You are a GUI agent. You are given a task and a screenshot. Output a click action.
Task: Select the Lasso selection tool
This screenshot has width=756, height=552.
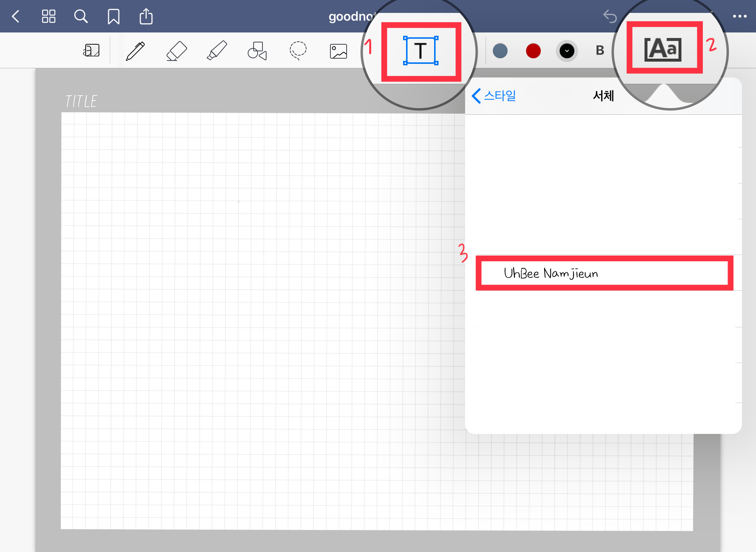coord(298,51)
